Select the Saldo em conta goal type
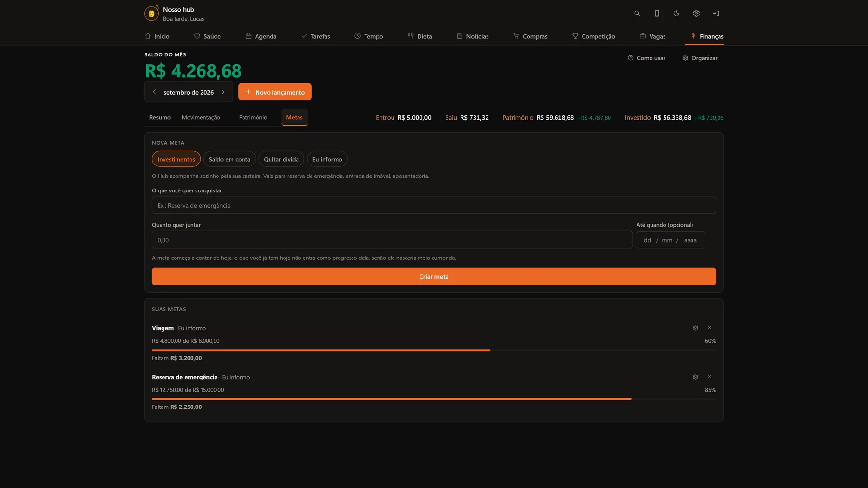Screen dimensions: 868x488 click(x=230, y=159)
